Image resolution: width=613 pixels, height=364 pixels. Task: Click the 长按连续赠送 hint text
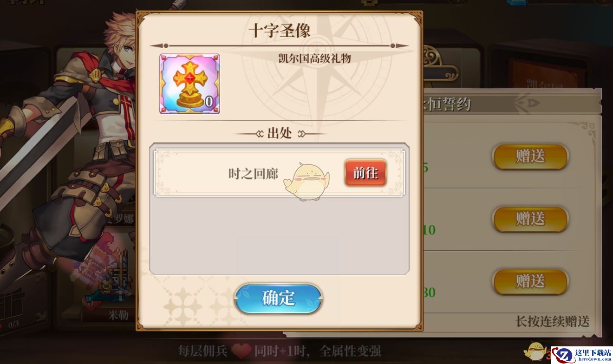coord(553,321)
